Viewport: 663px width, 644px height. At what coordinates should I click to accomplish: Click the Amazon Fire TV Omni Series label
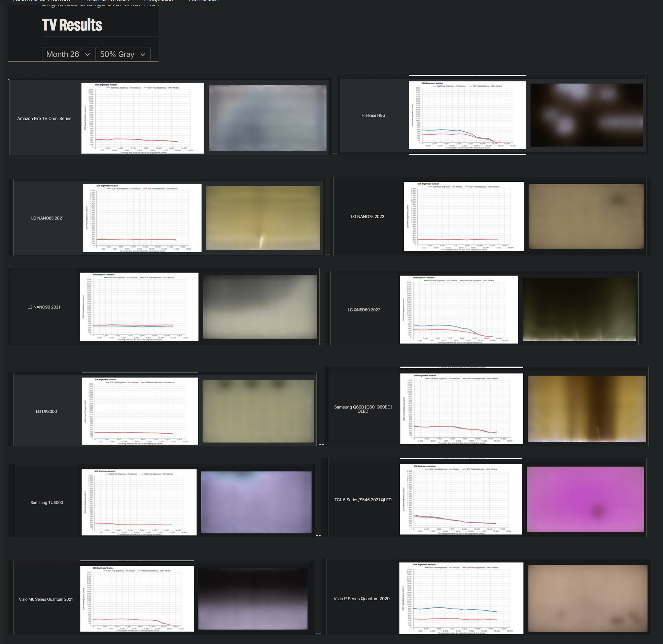point(44,118)
